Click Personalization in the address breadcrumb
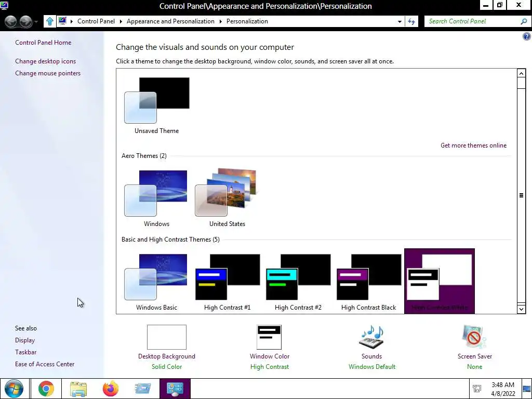Screen dimensions: 532x399 point(247,21)
